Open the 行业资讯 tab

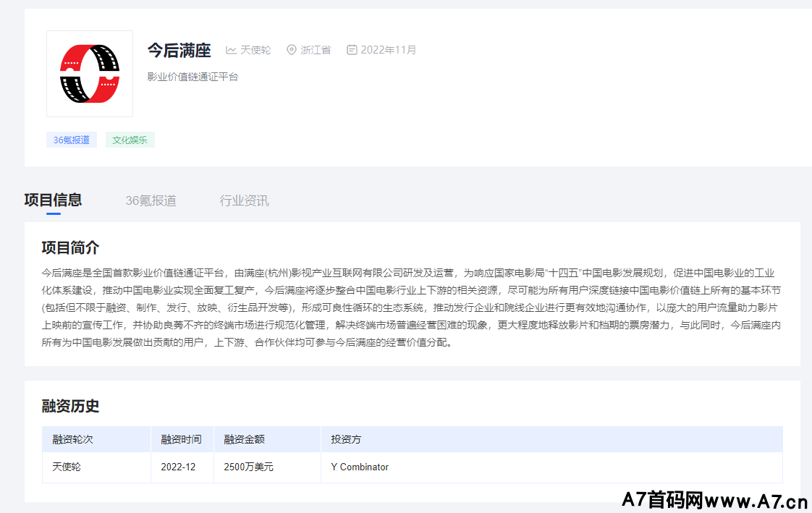point(244,201)
